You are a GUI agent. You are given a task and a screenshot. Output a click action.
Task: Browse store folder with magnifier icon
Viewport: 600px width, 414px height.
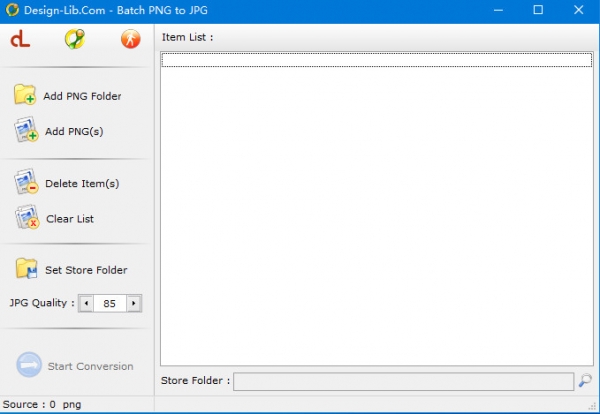point(585,381)
